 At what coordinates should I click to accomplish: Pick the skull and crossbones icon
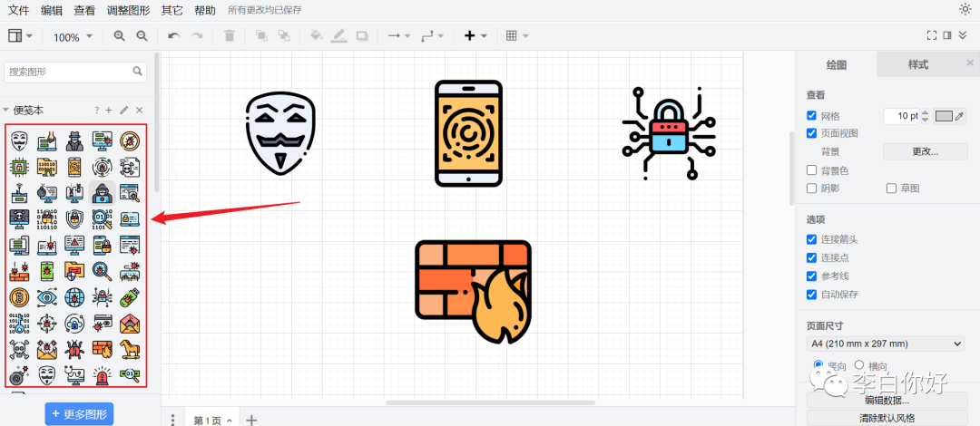tap(19, 350)
